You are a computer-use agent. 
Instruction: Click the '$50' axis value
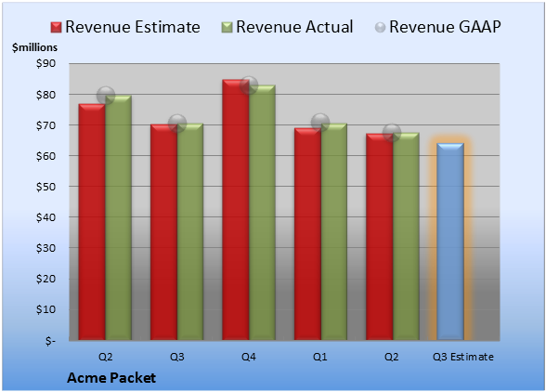(x=46, y=187)
